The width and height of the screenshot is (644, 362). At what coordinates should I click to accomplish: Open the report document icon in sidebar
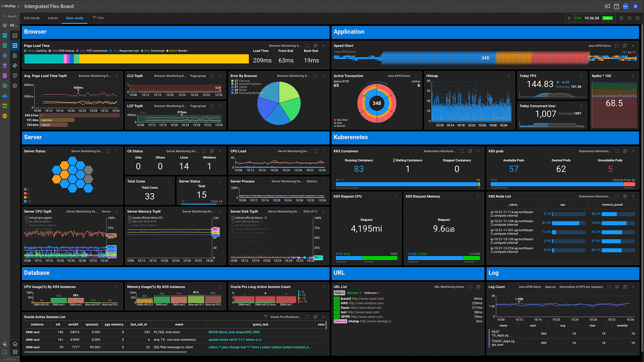[x=14, y=55]
